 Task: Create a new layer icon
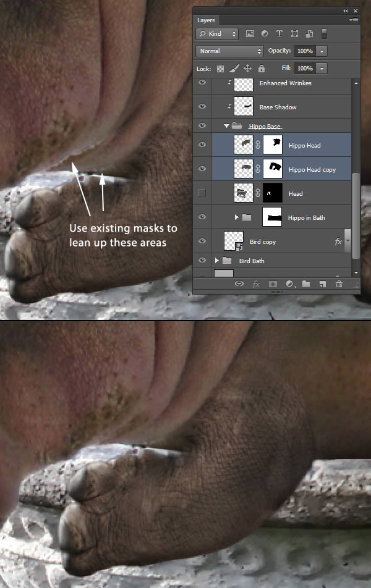(x=323, y=284)
